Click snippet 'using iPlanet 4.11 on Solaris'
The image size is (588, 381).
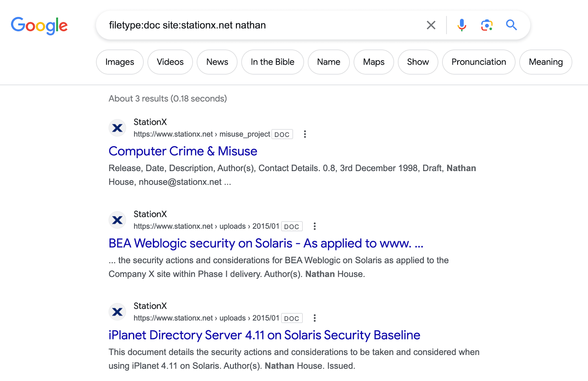point(294,359)
